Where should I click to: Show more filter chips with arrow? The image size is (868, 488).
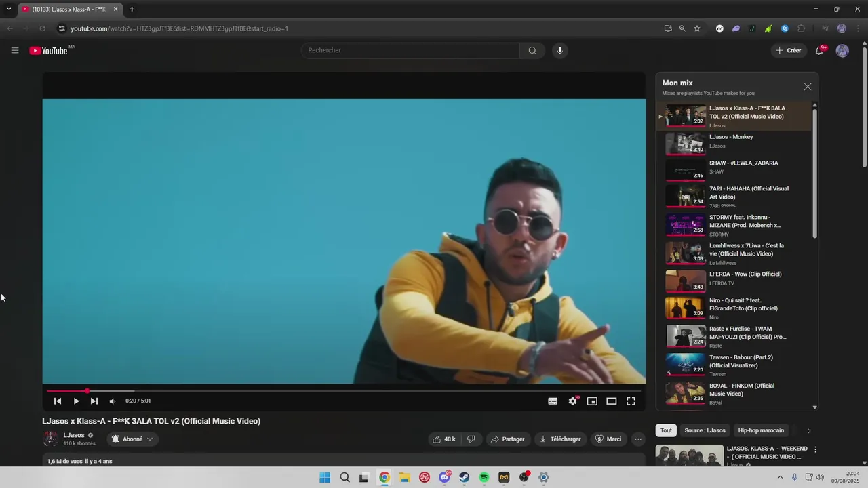pos(808,430)
